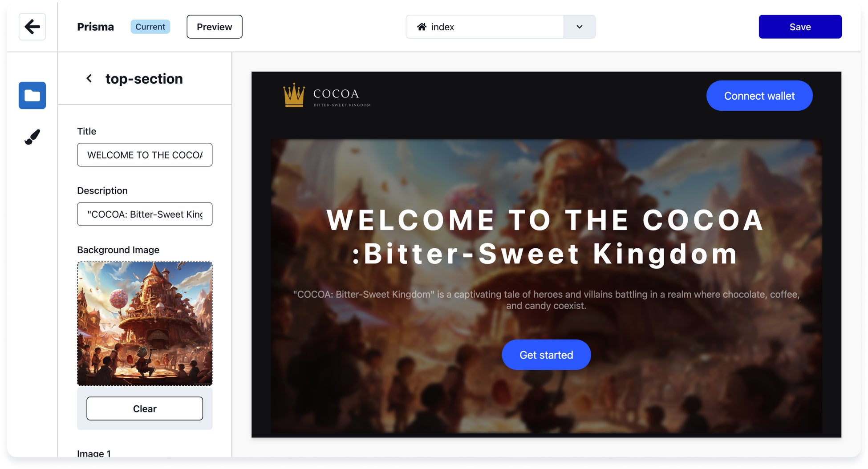Click the Current status badge

150,27
